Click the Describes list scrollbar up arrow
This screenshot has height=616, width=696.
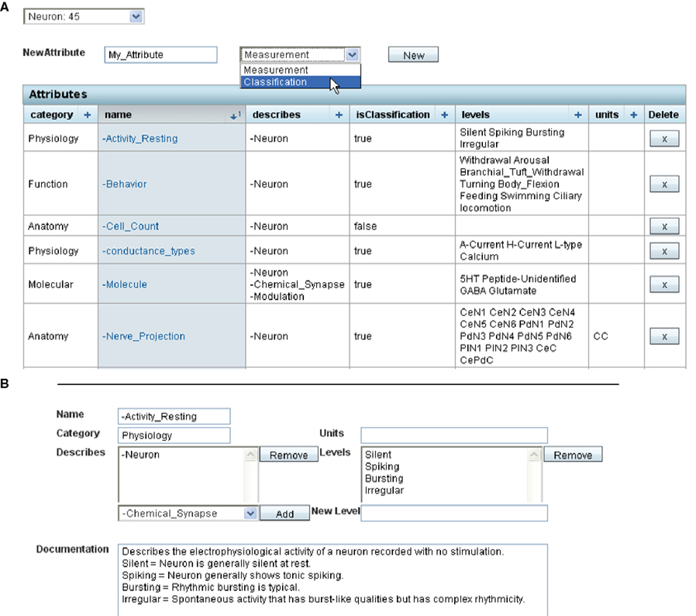[251, 455]
